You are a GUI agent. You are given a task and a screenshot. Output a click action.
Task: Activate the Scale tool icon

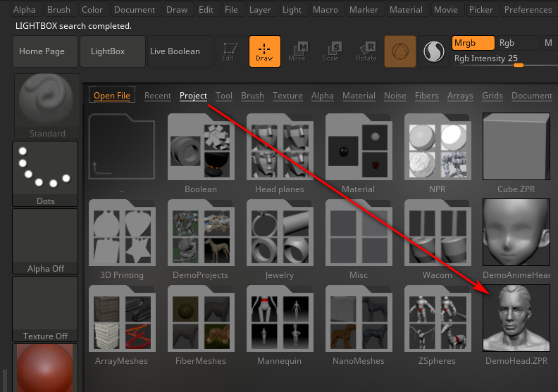(x=331, y=51)
